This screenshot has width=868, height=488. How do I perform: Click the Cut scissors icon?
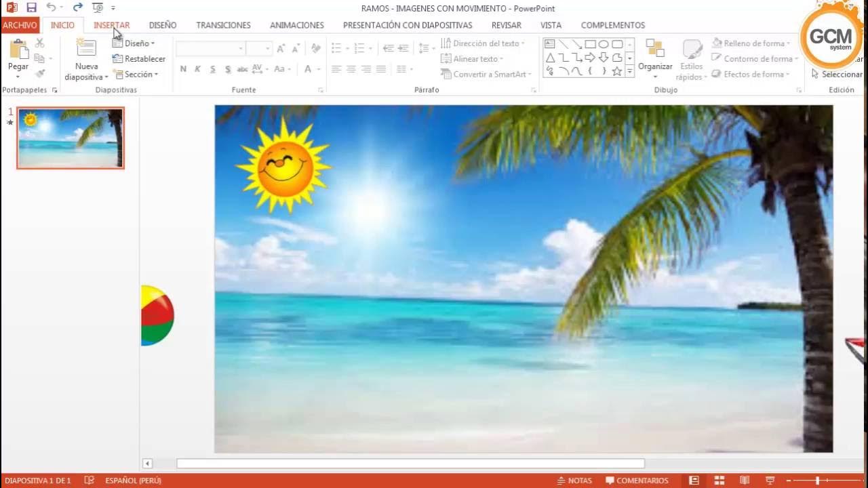pyautogui.click(x=39, y=43)
